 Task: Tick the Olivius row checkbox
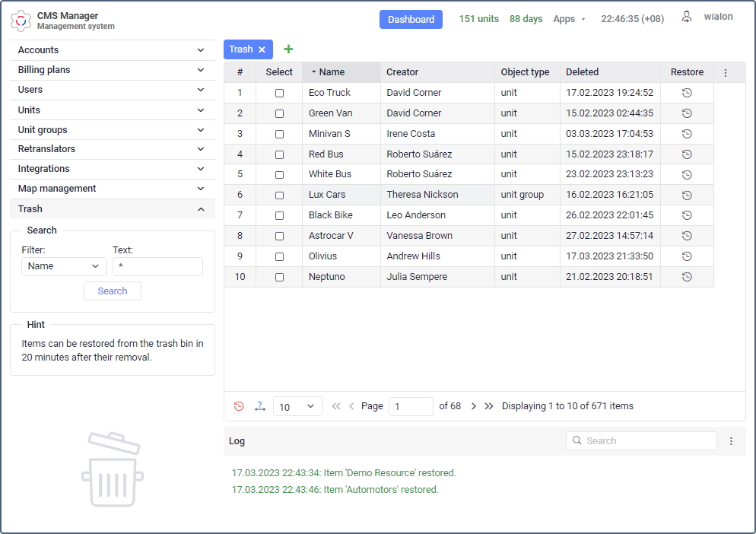pyautogui.click(x=279, y=256)
